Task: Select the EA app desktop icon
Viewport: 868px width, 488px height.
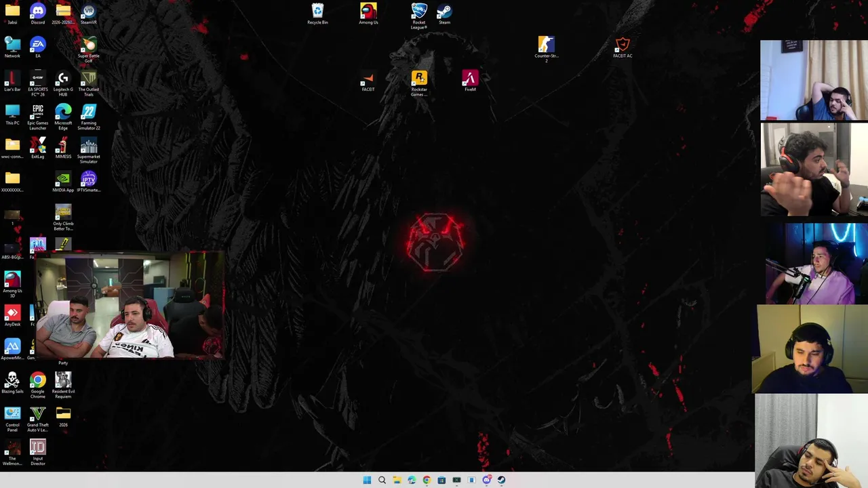Action: pos(38,47)
